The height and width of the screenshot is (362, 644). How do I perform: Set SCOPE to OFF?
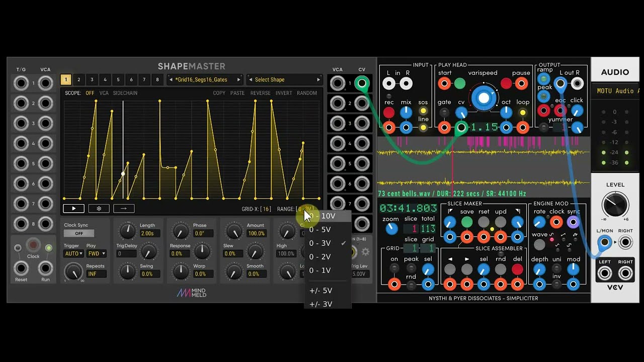pos(90,93)
